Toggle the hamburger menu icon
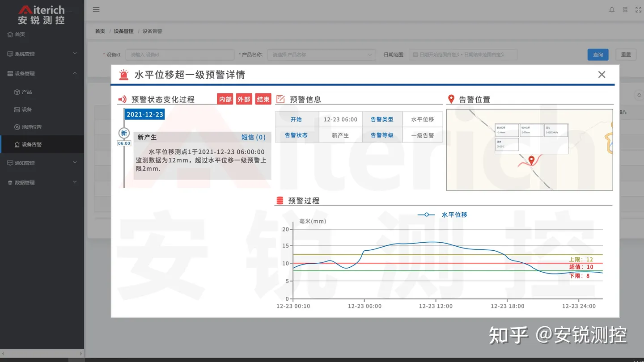Viewport: 644px width, 362px height. (96, 9)
